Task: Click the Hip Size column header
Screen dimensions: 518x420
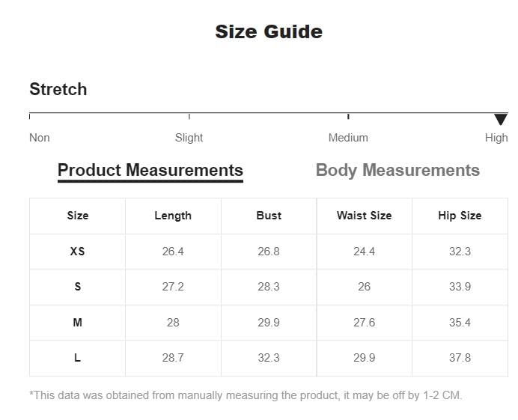Action: pyautogui.click(x=460, y=216)
